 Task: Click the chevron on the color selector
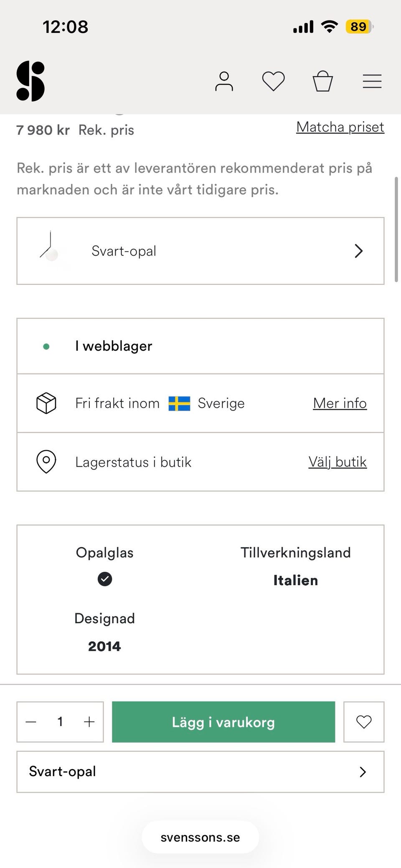tap(358, 251)
